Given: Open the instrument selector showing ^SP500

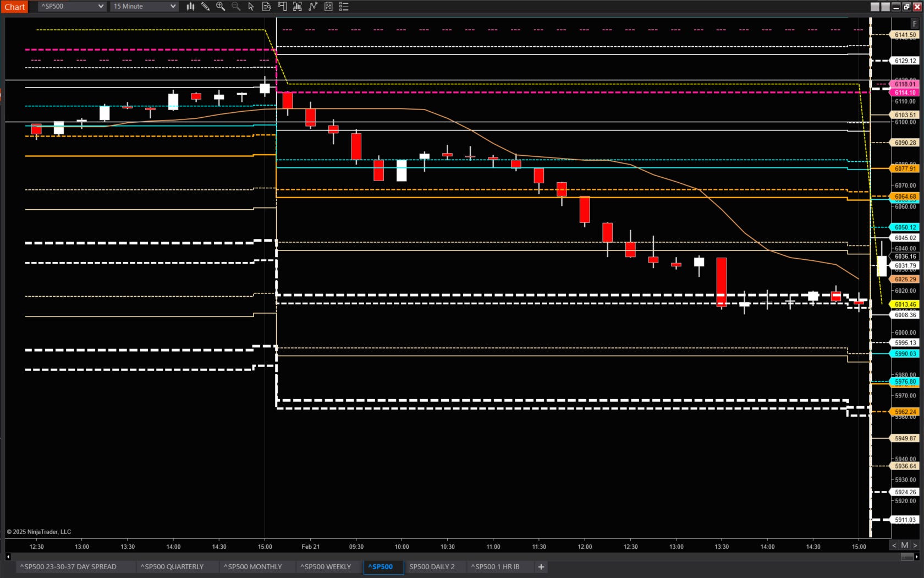Looking at the screenshot, I should coord(70,7).
